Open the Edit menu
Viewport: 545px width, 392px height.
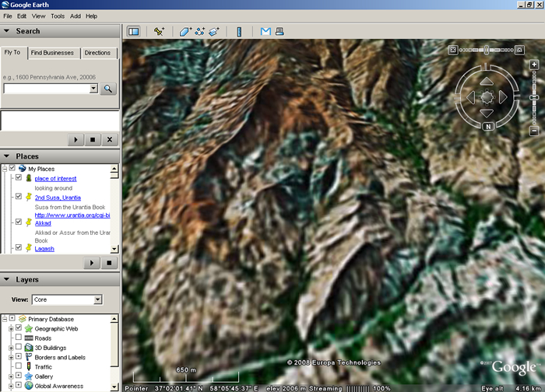coord(22,16)
